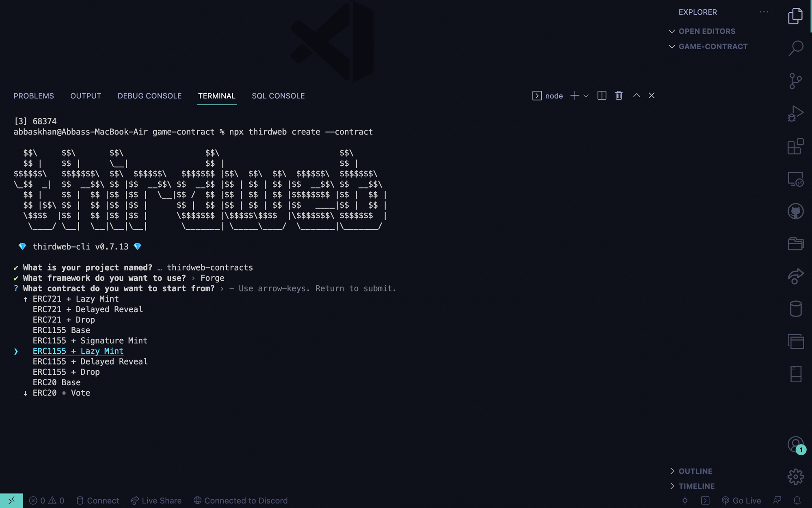The width and height of the screenshot is (812, 508).
Task: Switch to the SQL CONSOLE tab
Action: (278, 96)
